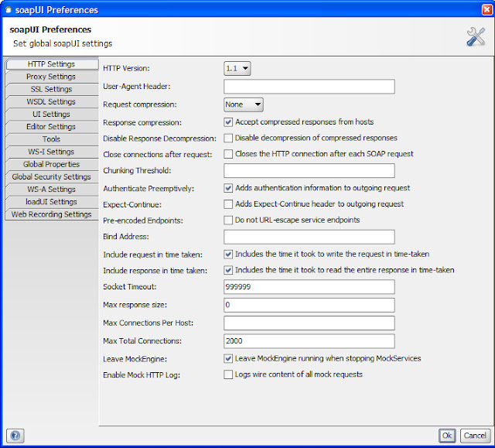Go to the Global Properties tab
The image size is (495, 448).
coord(52,164)
